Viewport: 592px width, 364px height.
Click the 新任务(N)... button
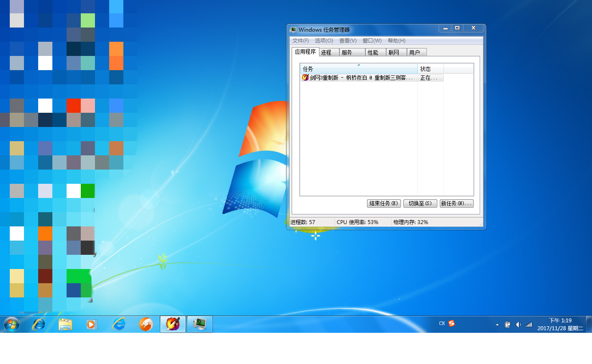(x=457, y=203)
